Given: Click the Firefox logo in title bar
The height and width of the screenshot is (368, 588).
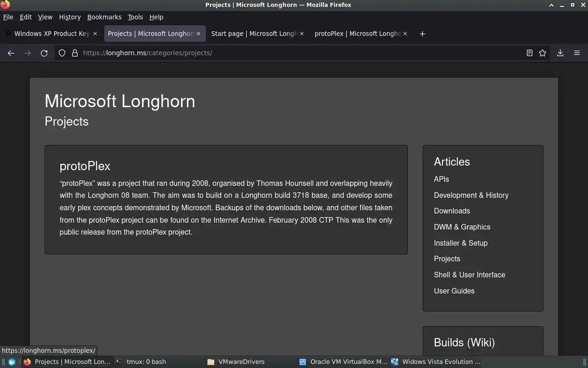Looking at the screenshot, I should [x=5, y=5].
